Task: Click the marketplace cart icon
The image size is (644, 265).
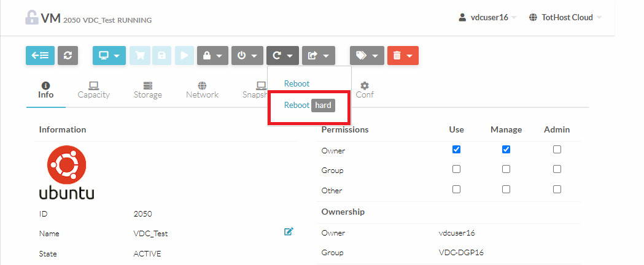Action: (140, 55)
